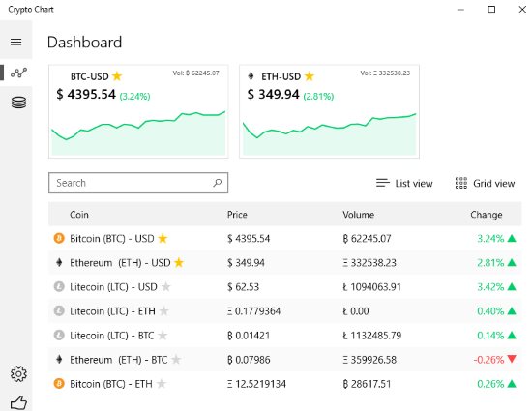Click the List view lines icon
The image size is (532, 411).
click(383, 183)
